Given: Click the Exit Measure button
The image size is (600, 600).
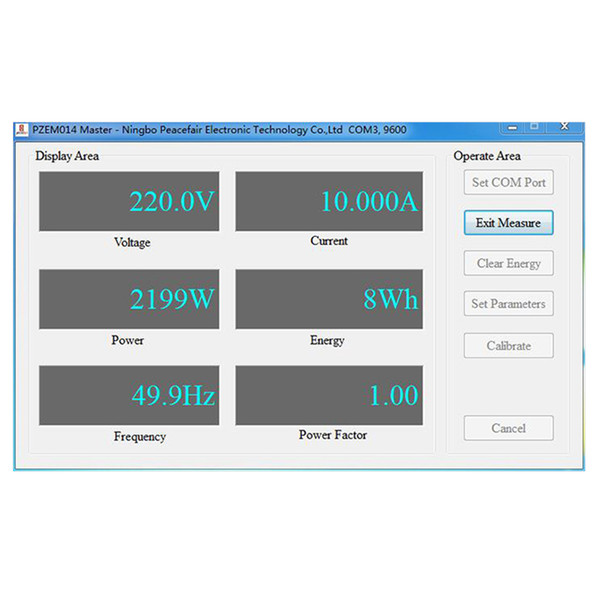Looking at the screenshot, I should tap(509, 223).
